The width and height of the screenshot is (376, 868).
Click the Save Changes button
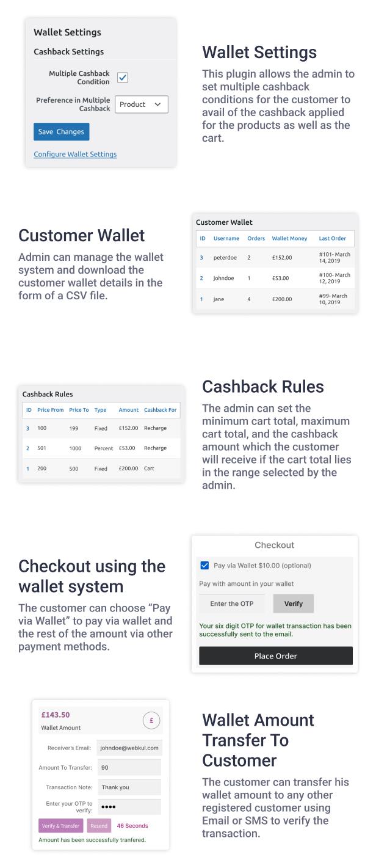pyautogui.click(x=62, y=132)
